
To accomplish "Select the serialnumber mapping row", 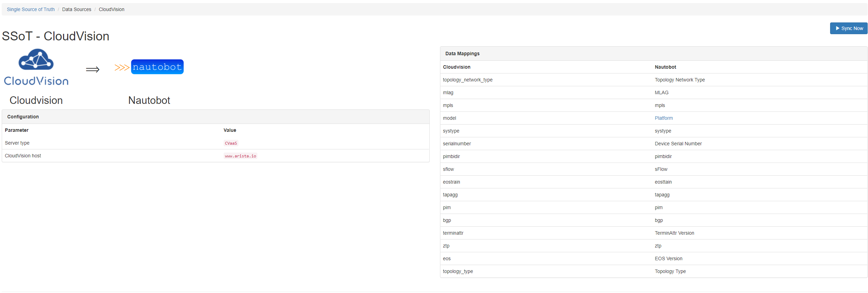I will [457, 144].
